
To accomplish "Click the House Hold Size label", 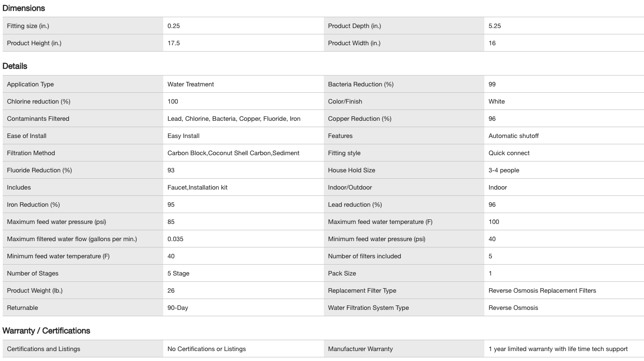I will [351, 170].
